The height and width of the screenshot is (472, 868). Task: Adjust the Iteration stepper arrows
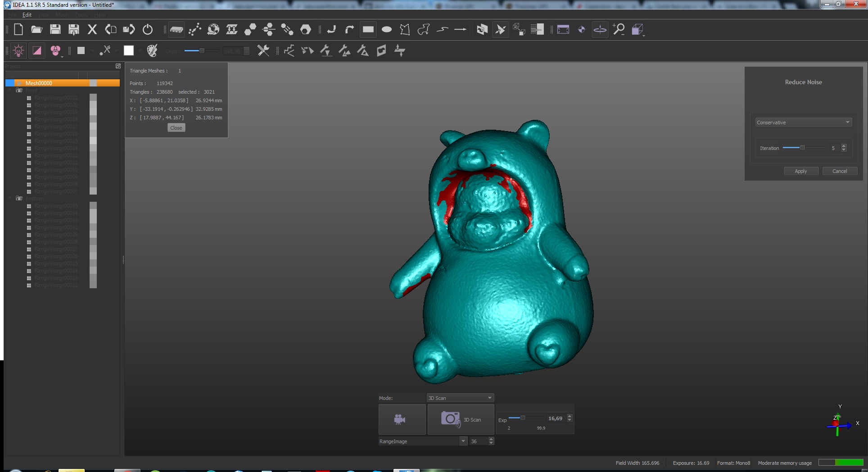coord(844,148)
